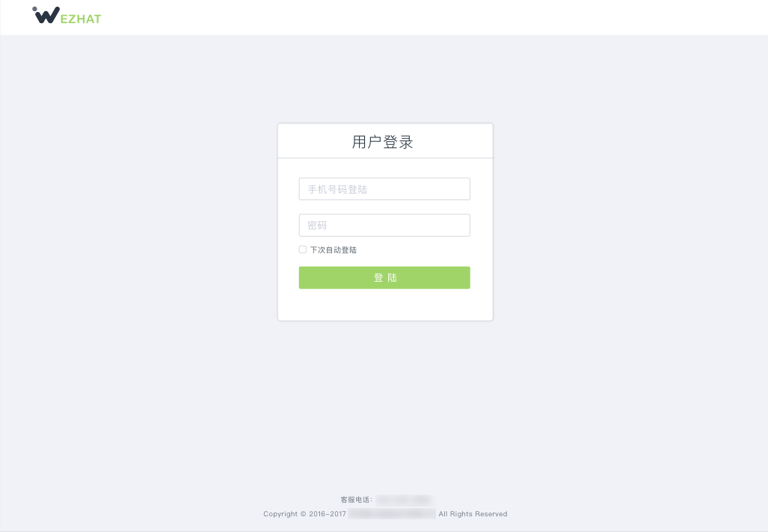
Task: Click the blurred customer service phone number
Action: (x=404, y=500)
